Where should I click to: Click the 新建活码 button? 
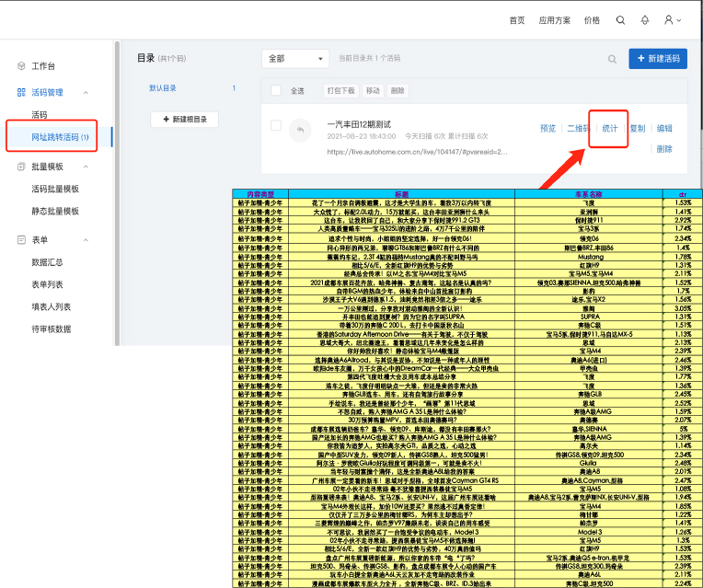(658, 59)
